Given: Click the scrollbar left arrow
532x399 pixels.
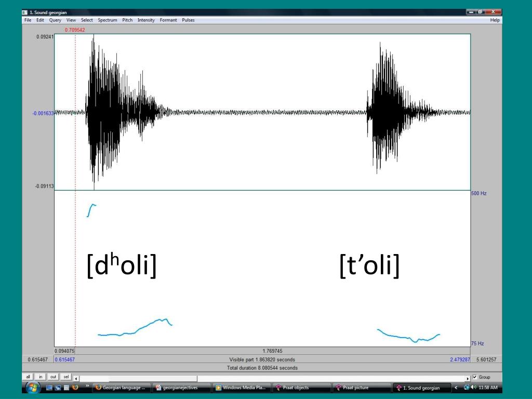Looking at the screenshot, I should 76,378.
